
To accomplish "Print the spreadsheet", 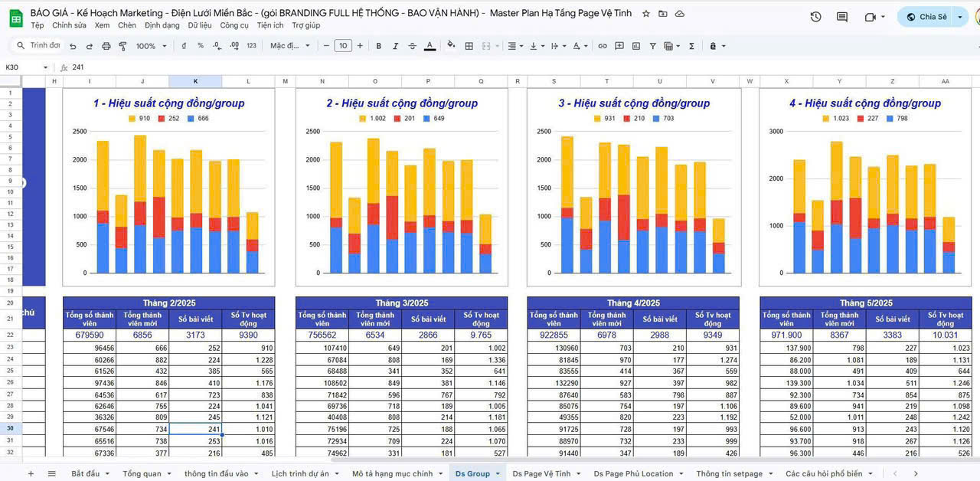I will (106, 46).
